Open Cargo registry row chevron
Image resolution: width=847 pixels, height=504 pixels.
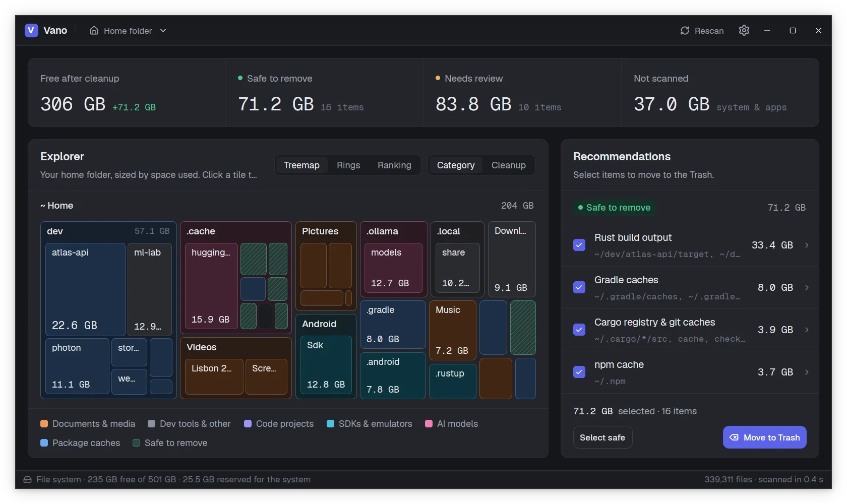tap(807, 330)
